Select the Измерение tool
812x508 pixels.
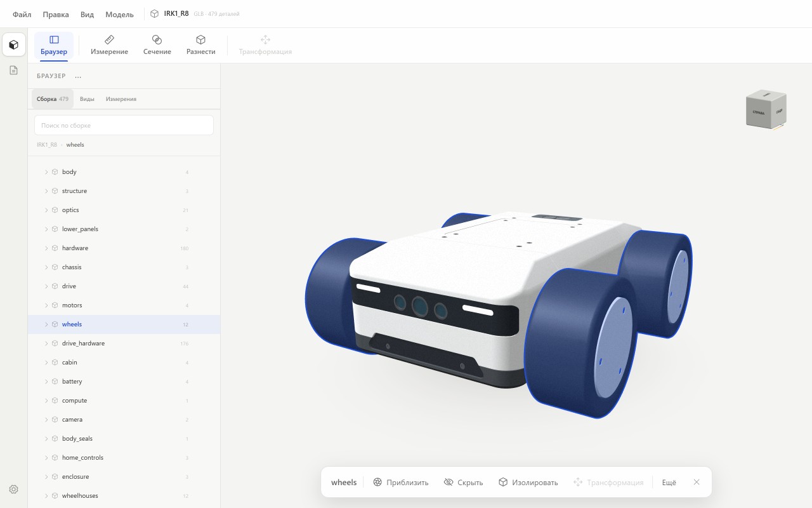click(x=109, y=45)
